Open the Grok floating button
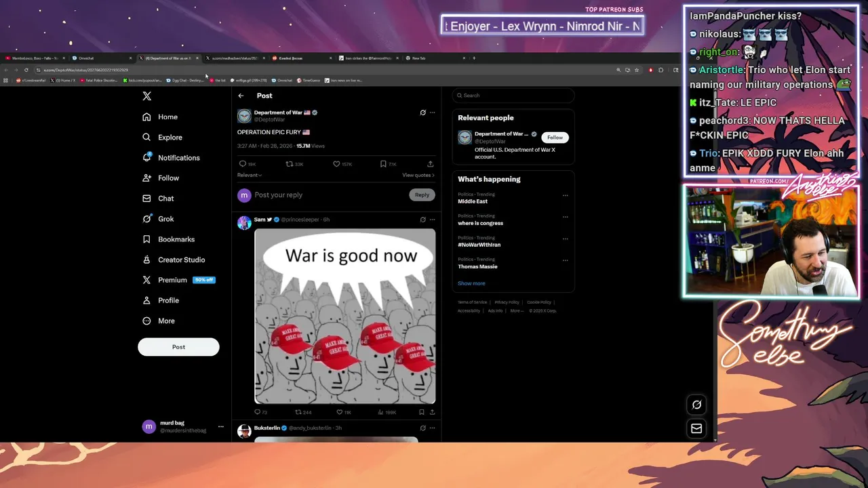Screen dimensions: 868x488 [x=696, y=405]
